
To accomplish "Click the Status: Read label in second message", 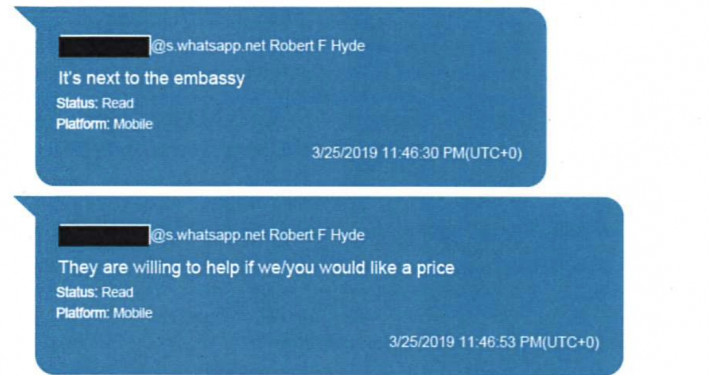I will [95, 293].
